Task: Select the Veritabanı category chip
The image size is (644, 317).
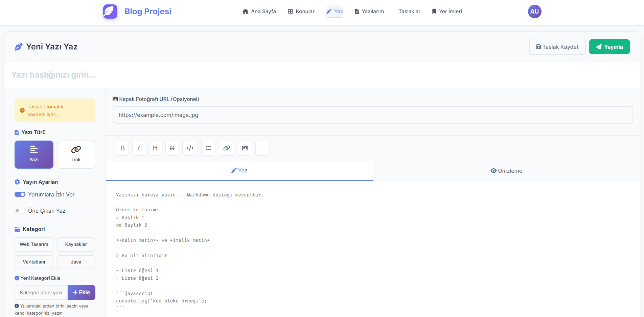Action: [34, 262]
